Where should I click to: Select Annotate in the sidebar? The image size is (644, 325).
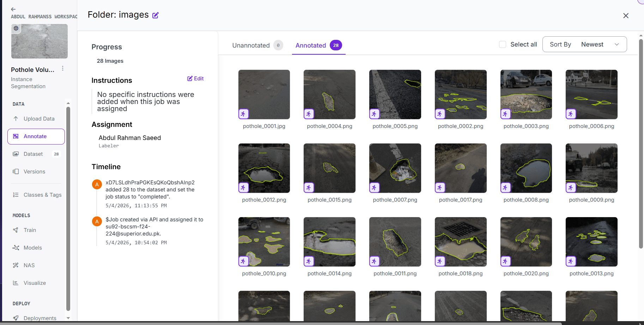click(x=36, y=136)
